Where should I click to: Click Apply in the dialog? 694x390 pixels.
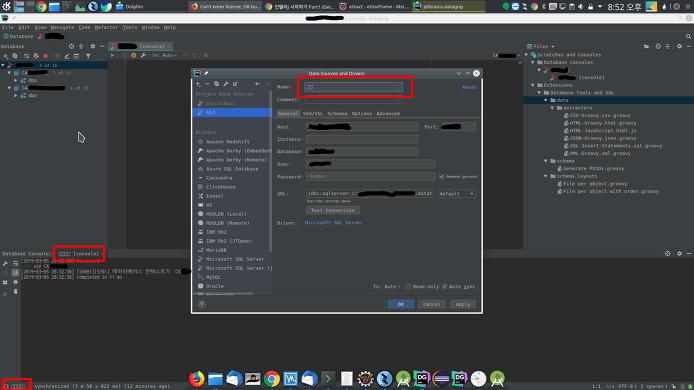[463, 304]
